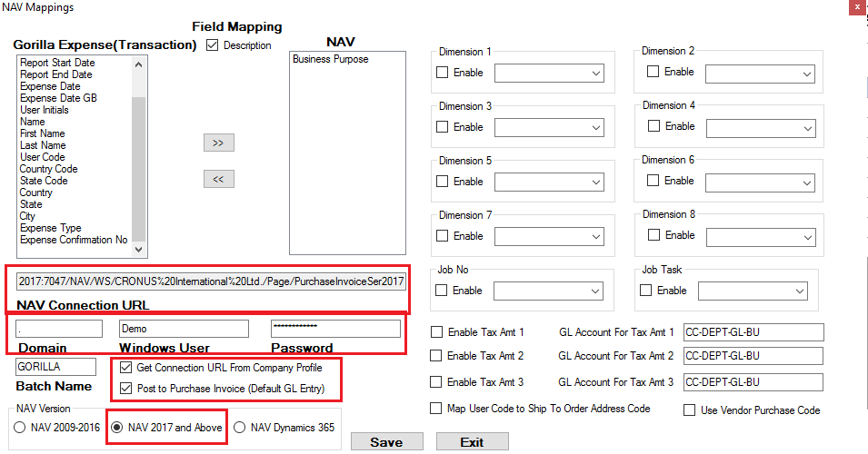868x454 pixels.
Task: Click the Windows User field
Action: pyautogui.click(x=184, y=329)
